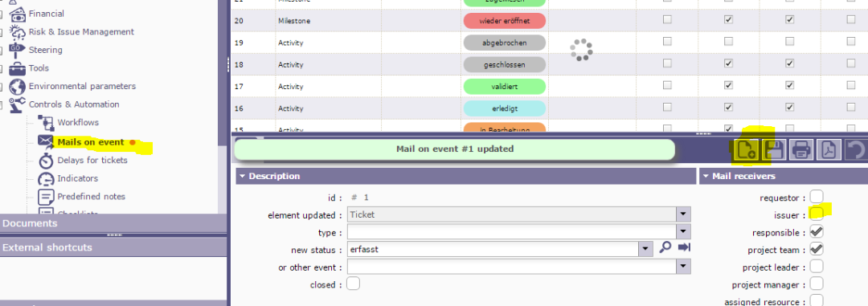This screenshot has width=868, height=306.
Task: Click the Tools briefcase icon
Action: click(18, 68)
